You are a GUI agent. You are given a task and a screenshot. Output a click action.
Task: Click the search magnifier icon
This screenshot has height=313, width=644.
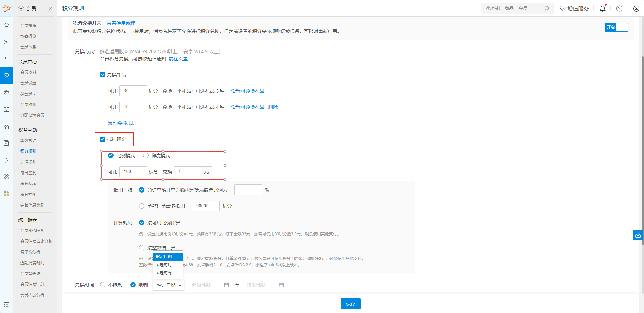547,9
